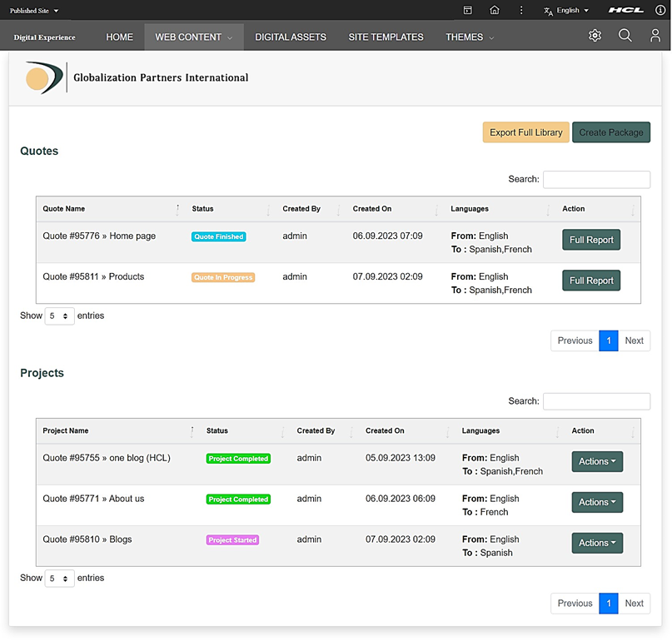
Task: Click the home icon in top bar
Action: 495,11
